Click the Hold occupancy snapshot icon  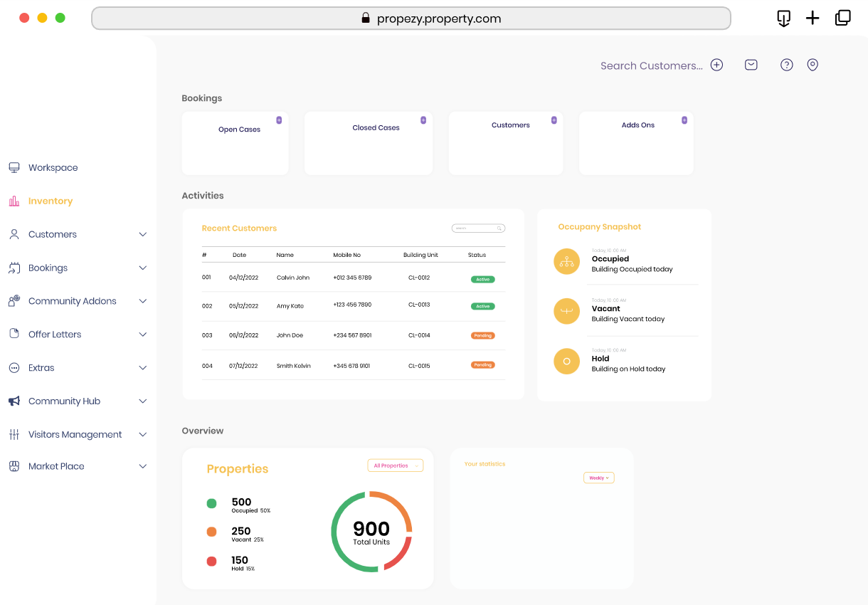[566, 361]
